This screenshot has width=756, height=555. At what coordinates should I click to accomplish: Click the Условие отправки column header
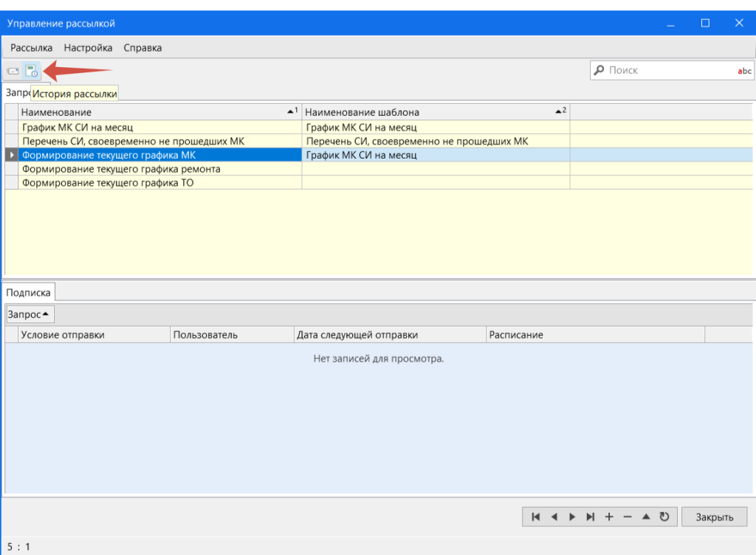point(94,335)
